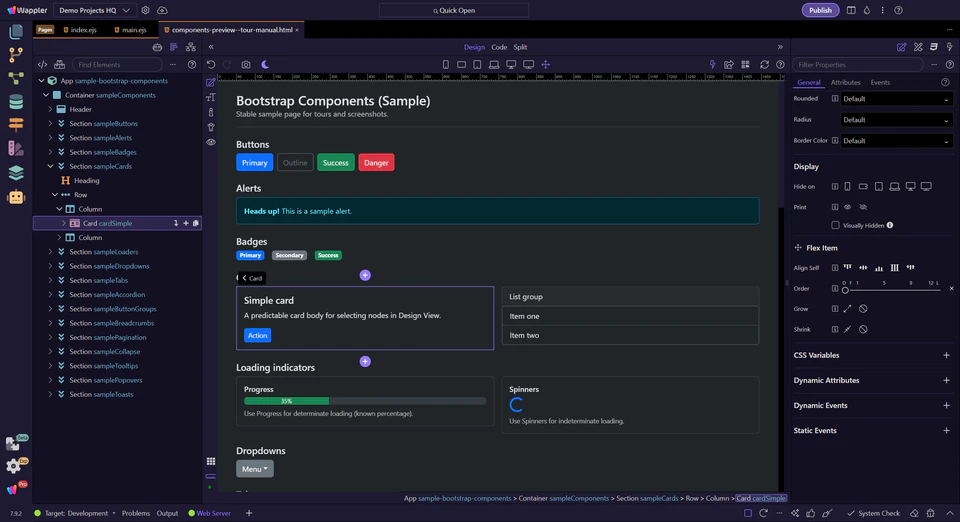Screen dimensions: 960x522
Task: Click the lightning App Connect icon
Action: coord(712,64)
